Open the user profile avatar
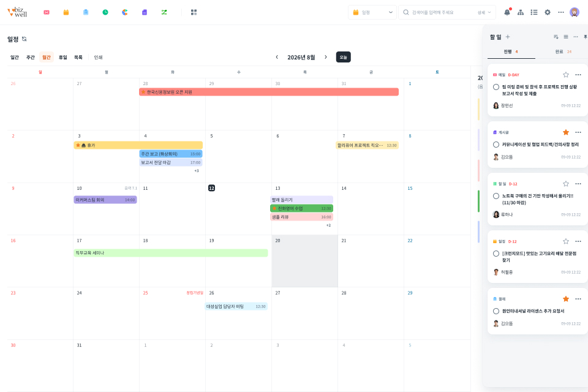 [575, 12]
